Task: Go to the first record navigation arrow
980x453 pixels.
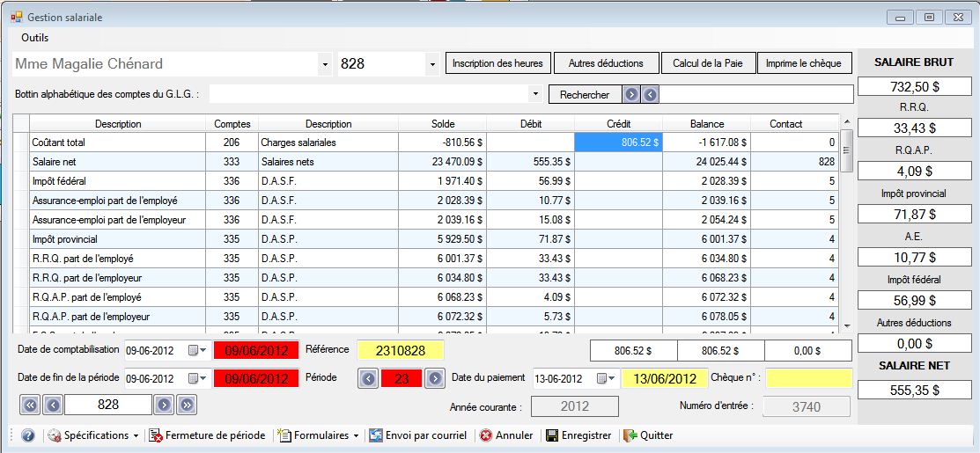Action: pyautogui.click(x=29, y=405)
